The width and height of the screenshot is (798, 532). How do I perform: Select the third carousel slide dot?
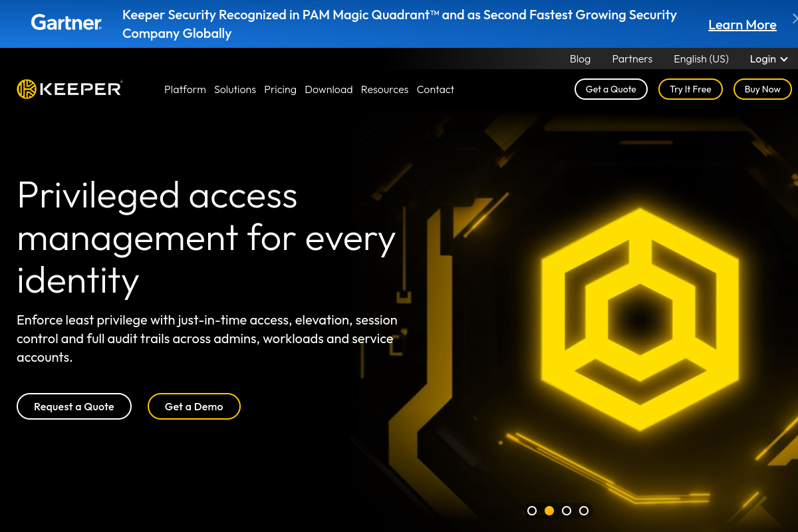click(567, 511)
